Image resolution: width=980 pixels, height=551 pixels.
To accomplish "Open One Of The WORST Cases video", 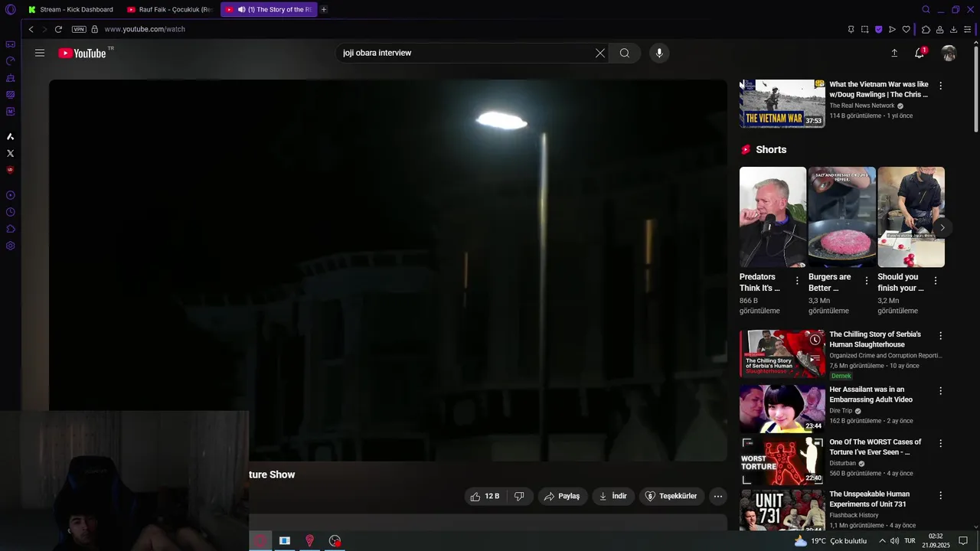I will (x=782, y=461).
